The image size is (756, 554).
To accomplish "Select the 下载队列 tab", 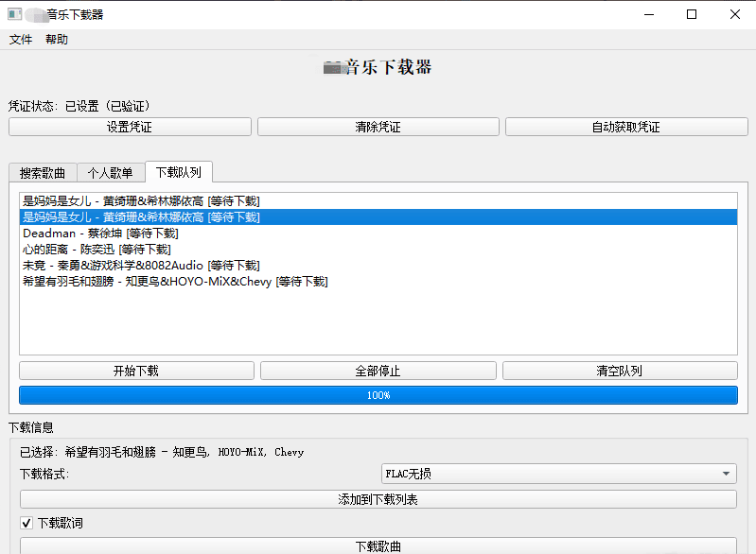I will click(x=179, y=171).
